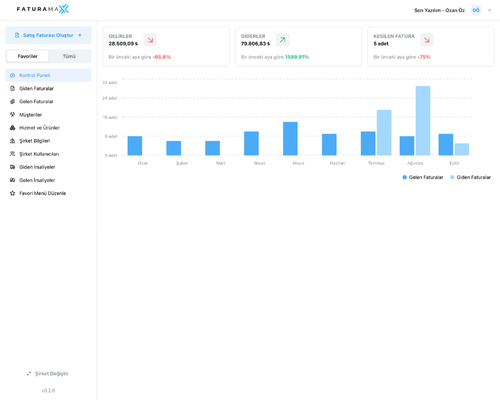Screen dimensions: 500x400
Task: Click the Gelen Faturalar sidebar icon
Action: tap(12, 101)
